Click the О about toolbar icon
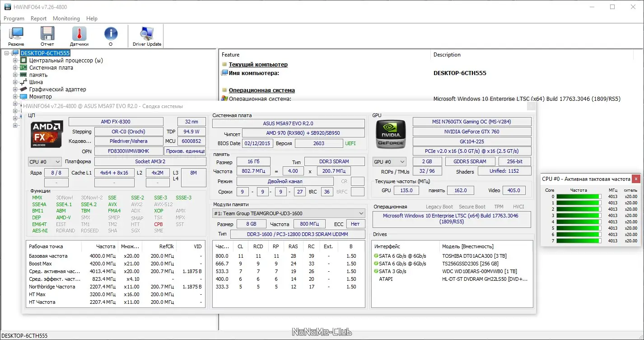The width and height of the screenshot is (644, 340). (111, 36)
